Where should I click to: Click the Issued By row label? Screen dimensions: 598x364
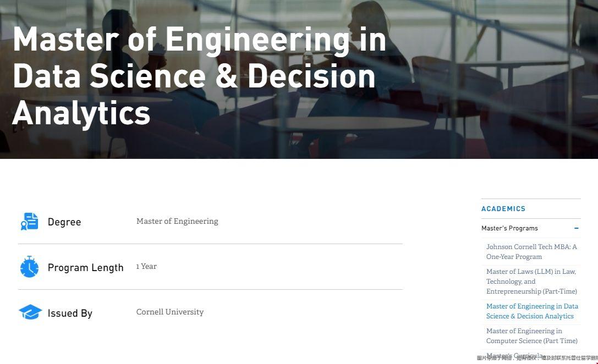[x=70, y=313]
